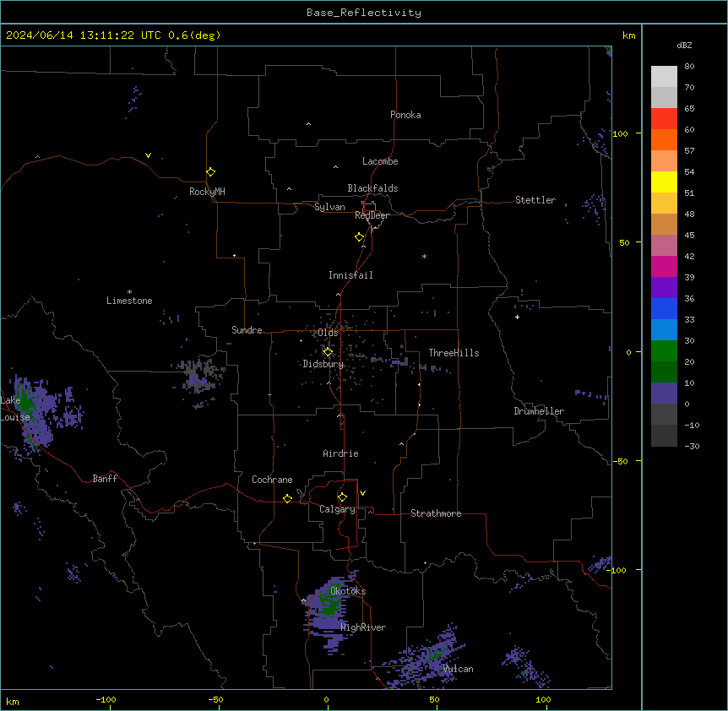728x711 pixels.
Task: Select the magenta 42-39 dBZ legend swatch
Action: (664, 266)
